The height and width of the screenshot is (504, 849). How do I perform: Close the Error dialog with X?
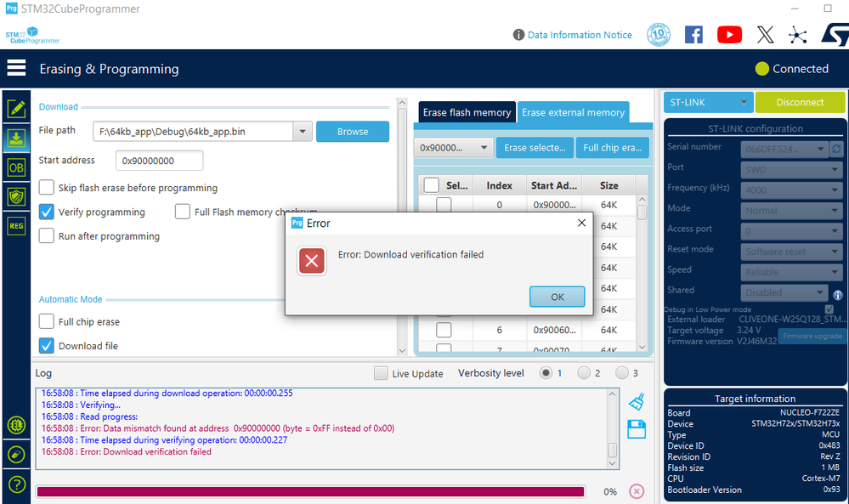point(581,223)
